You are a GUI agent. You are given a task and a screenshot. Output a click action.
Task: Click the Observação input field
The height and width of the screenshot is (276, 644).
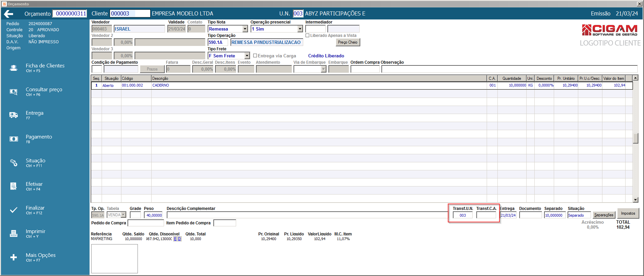[x=509, y=69]
